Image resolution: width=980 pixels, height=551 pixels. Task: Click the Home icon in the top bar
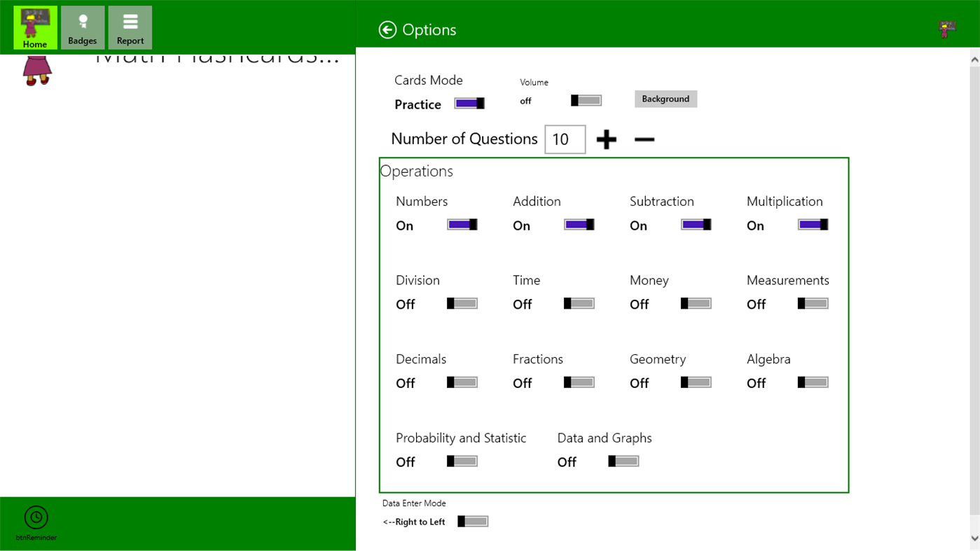pyautogui.click(x=34, y=27)
